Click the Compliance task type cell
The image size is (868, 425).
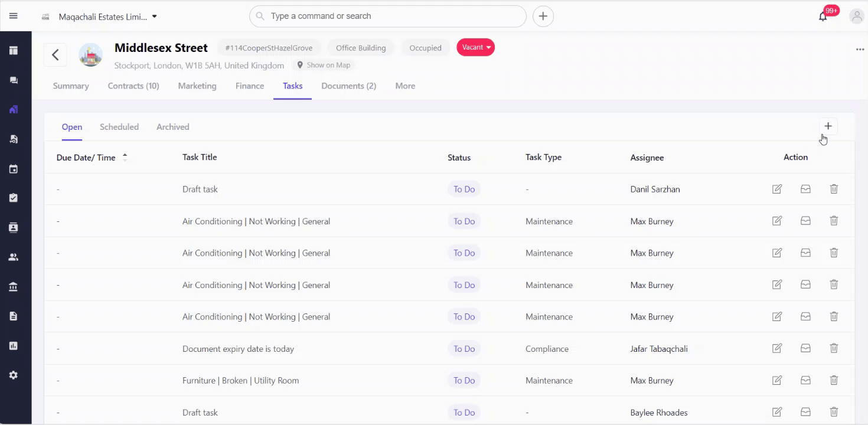(x=547, y=349)
